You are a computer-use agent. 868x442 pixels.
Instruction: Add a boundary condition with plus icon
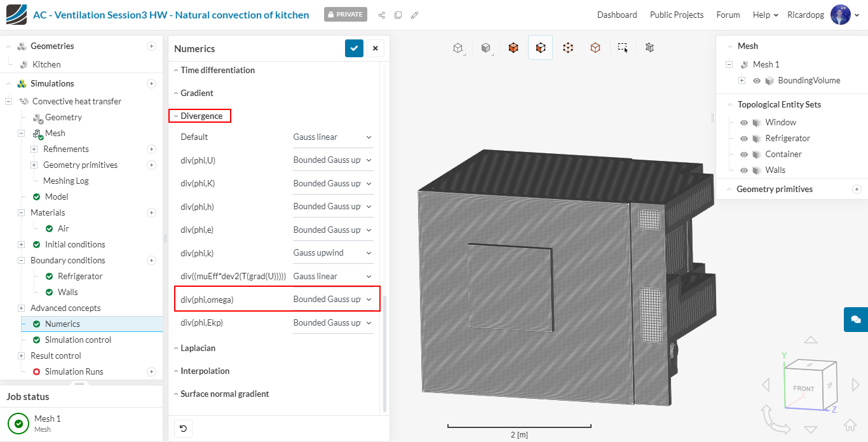point(151,260)
